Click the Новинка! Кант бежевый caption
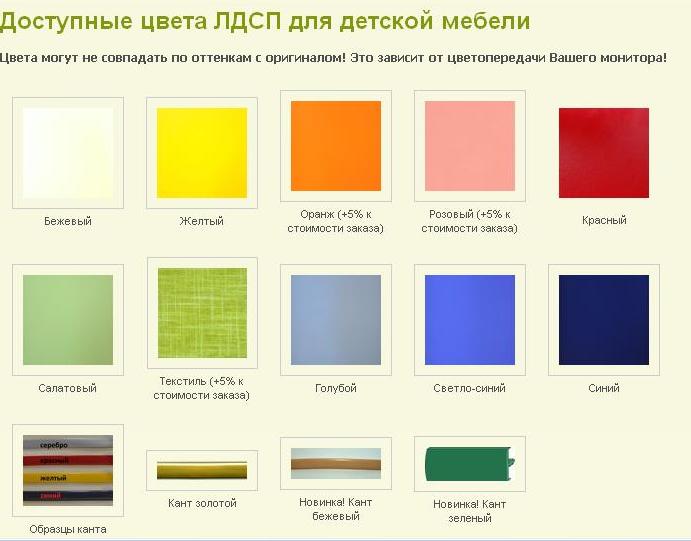The width and height of the screenshot is (691, 541). [x=336, y=509]
